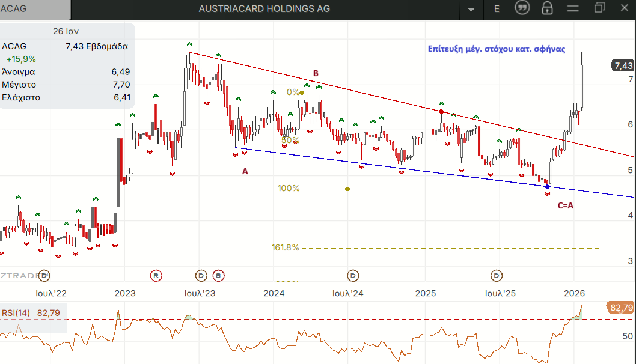Click the 7,43 current price tag
Viewport: 636px width, 364px height.
623,65
